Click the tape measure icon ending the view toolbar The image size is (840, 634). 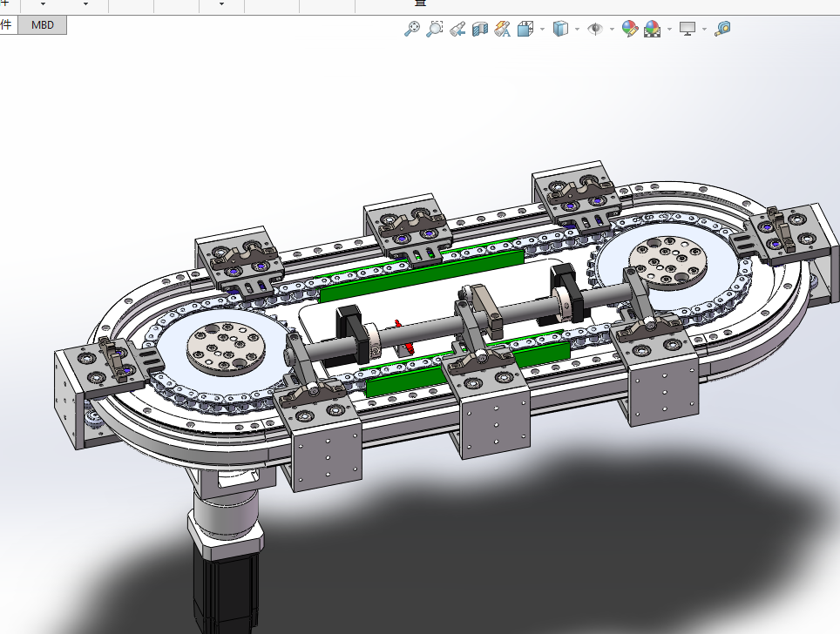722,29
